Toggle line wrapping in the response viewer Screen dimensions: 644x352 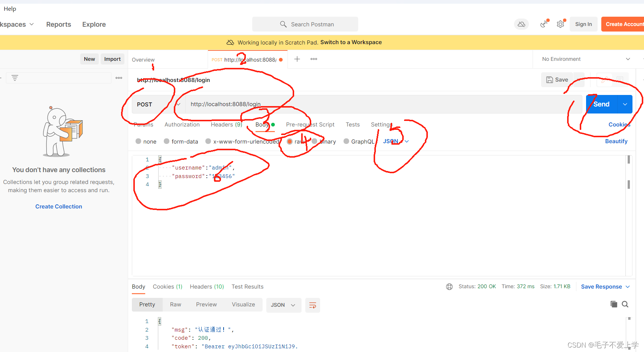click(312, 305)
